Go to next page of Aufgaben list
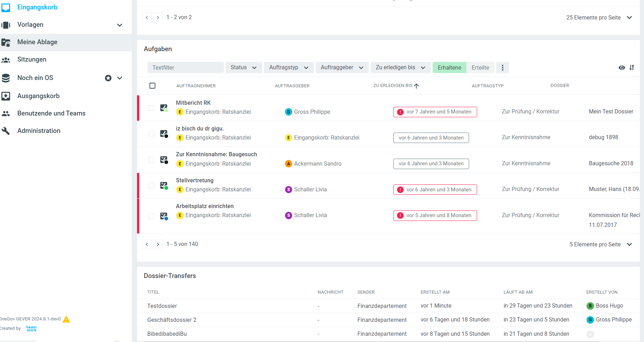Image resolution: width=644 pixels, height=342 pixels. 158,244
